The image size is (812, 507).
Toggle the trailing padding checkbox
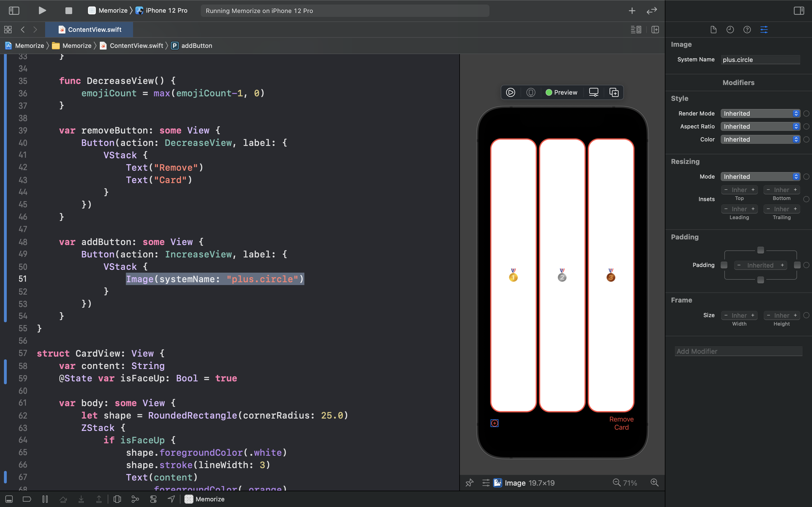(x=797, y=265)
